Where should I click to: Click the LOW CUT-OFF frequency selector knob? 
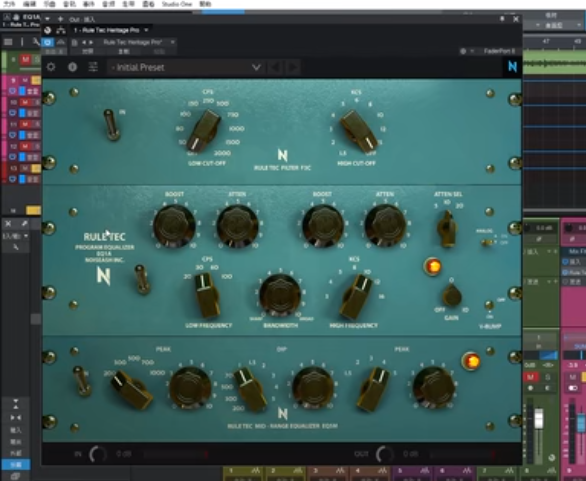[x=204, y=130]
